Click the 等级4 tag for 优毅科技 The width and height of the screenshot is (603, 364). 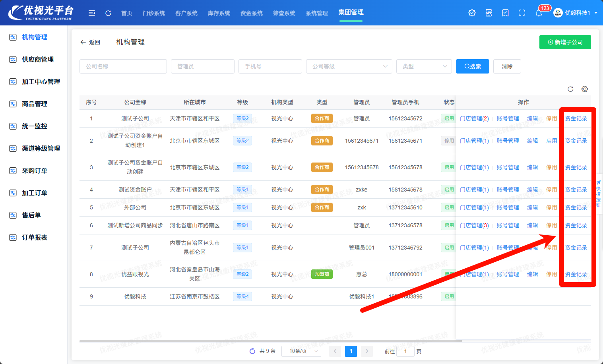point(242,296)
